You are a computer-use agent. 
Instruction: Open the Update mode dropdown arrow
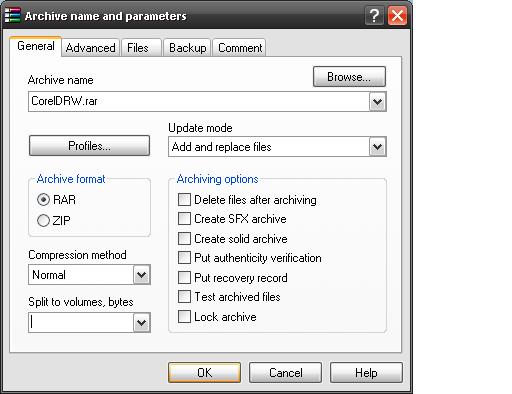click(x=377, y=147)
